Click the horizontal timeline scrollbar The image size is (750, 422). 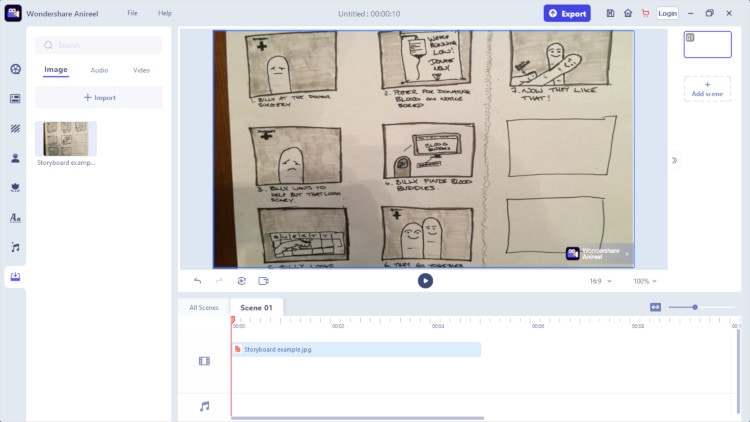[x=357, y=418]
